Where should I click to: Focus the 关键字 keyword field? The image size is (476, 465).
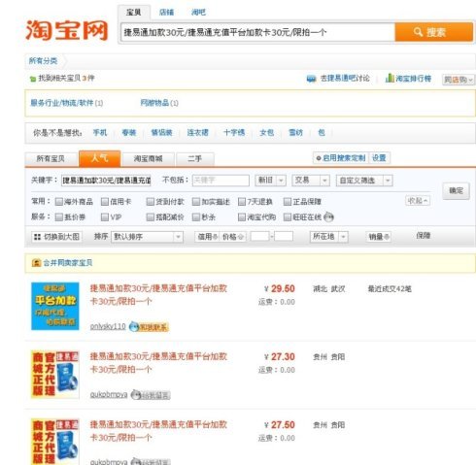pos(106,181)
